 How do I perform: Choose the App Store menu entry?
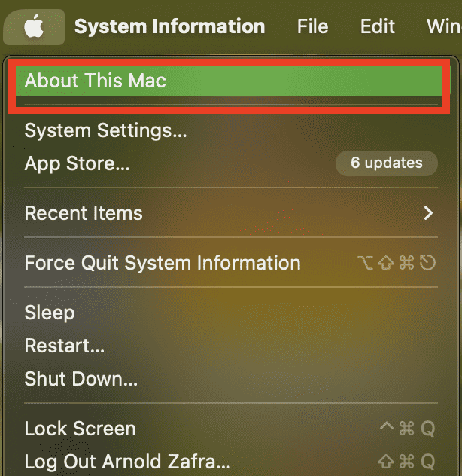pyautogui.click(x=78, y=163)
